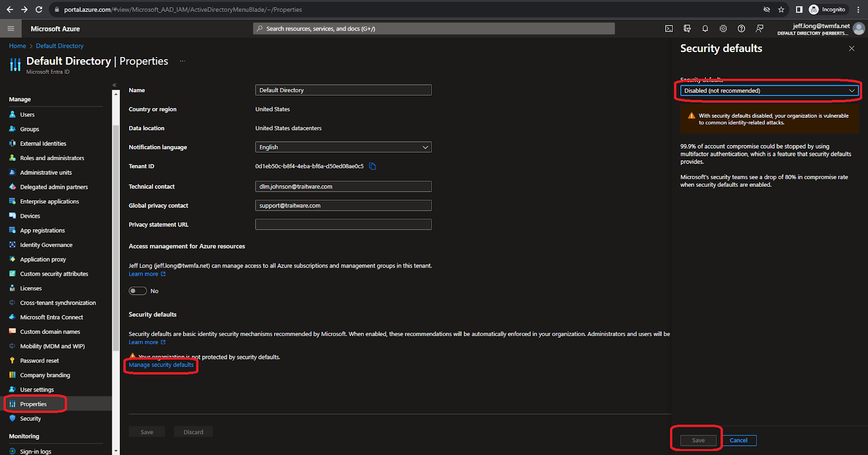Copy the Tenant ID to clipboard

point(373,166)
